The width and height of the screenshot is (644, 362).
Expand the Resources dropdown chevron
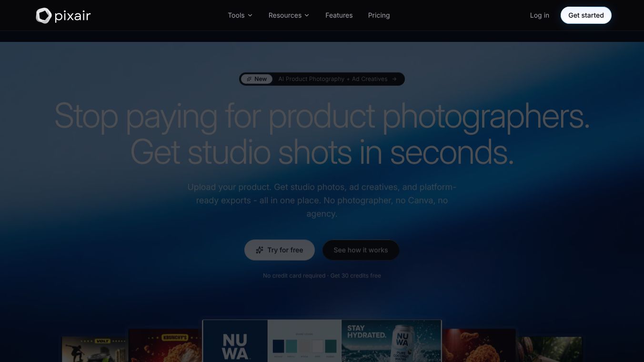click(x=307, y=16)
